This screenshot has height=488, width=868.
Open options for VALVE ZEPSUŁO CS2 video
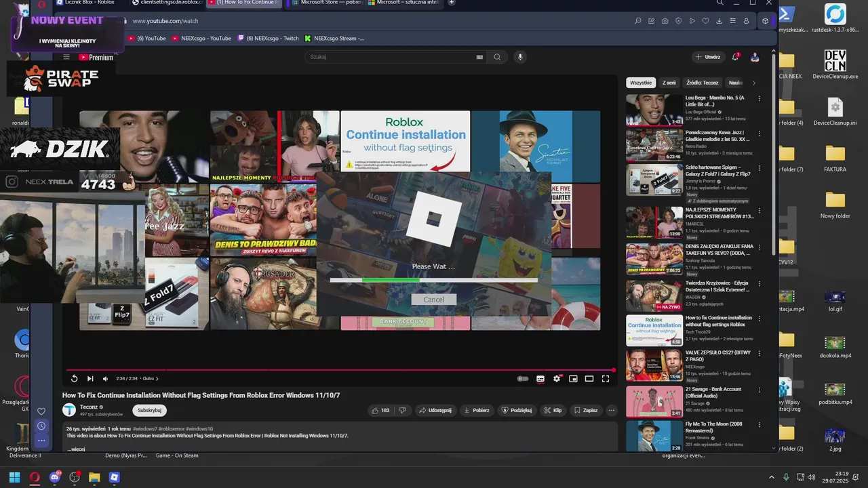(759, 354)
